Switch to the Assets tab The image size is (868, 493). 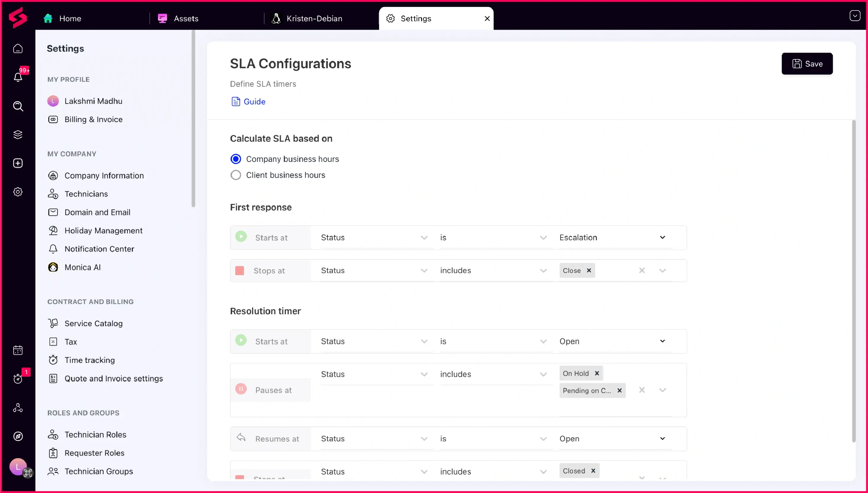pyautogui.click(x=186, y=18)
